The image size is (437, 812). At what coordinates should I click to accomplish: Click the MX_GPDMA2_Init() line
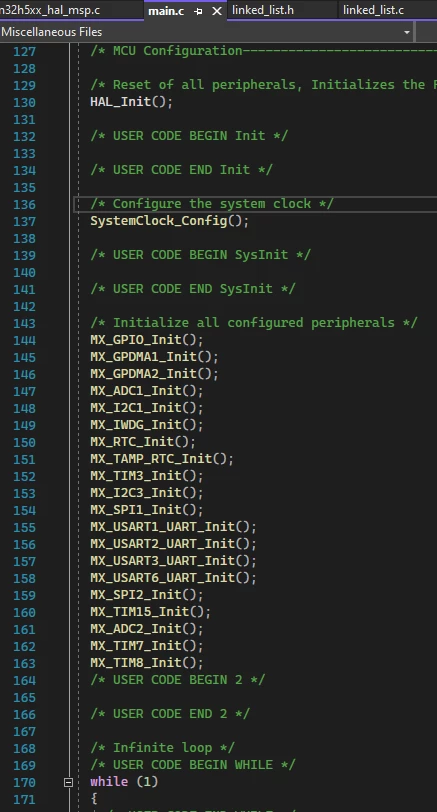[154, 374]
